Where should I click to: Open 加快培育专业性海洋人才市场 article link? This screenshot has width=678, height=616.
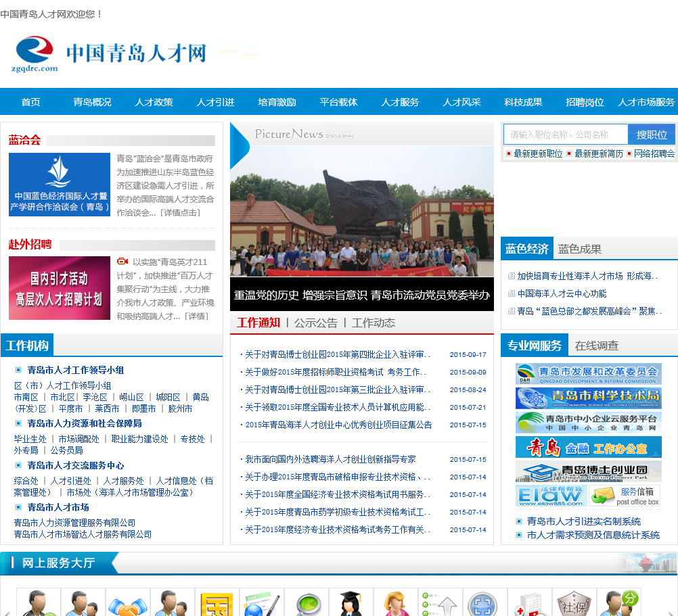(587, 276)
